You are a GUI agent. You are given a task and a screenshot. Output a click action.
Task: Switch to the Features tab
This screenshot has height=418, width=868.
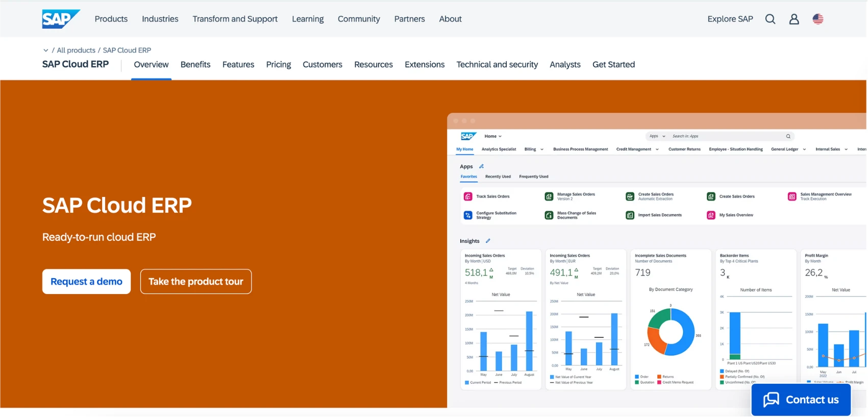click(238, 65)
